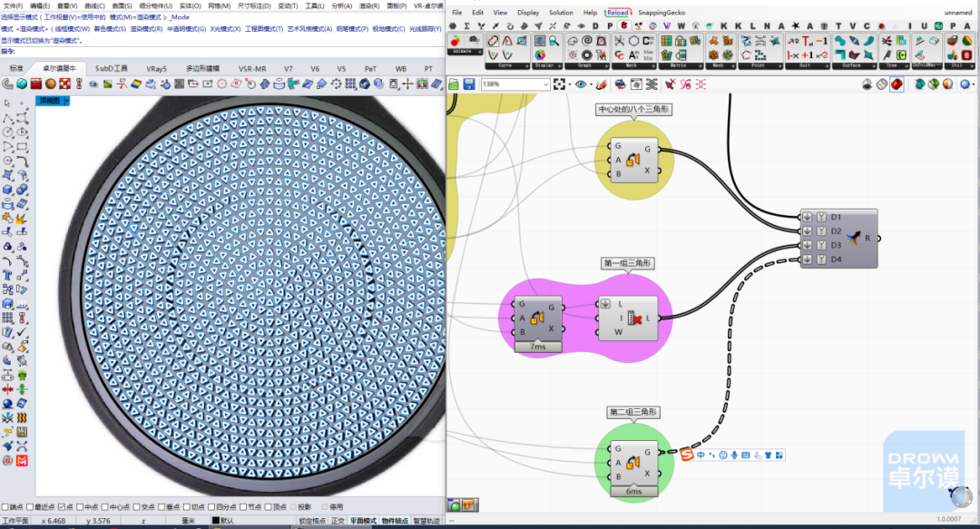This screenshot has width=980, height=529.
Task: Click the 线框模式(W) option in command line
Action: pyautogui.click(x=72, y=29)
